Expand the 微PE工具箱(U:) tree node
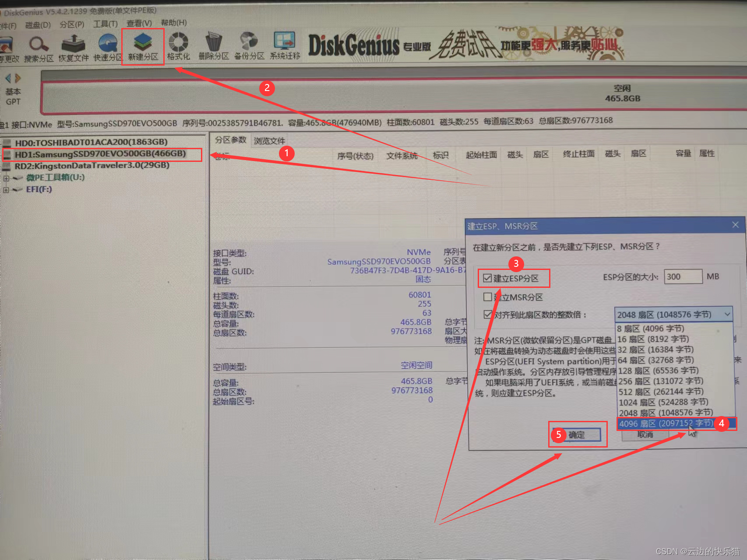Screen dimensions: 747x560 (6, 178)
